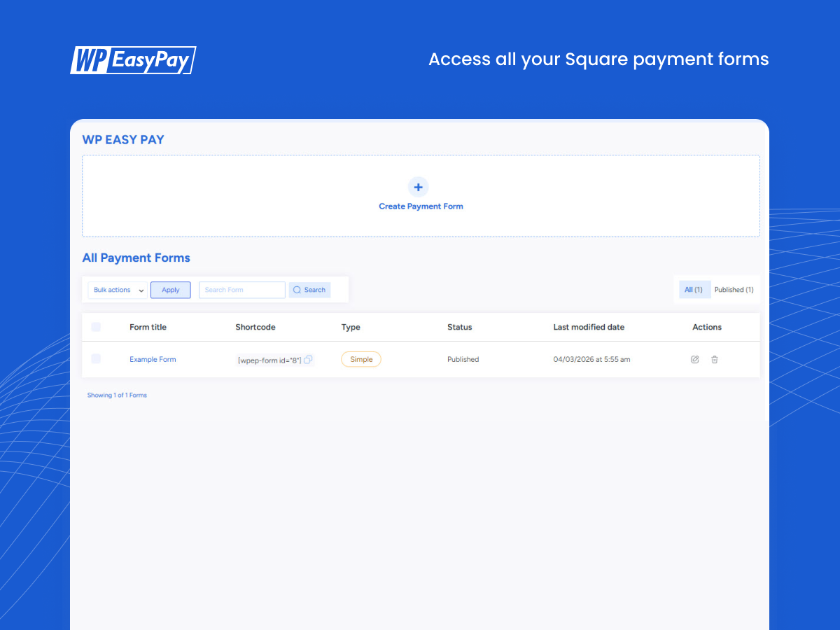Toggle selection of the Example Form row
Viewport: 840px width, 630px height.
point(95,358)
